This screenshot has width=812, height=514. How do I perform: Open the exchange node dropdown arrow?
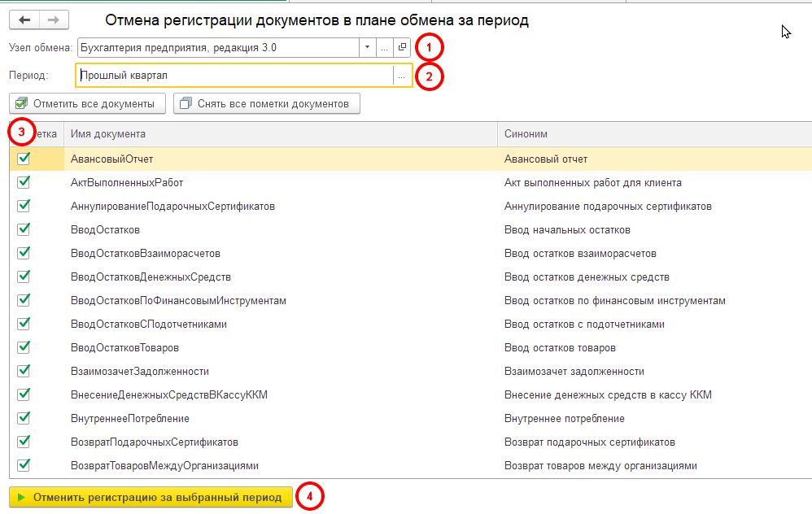point(367,48)
